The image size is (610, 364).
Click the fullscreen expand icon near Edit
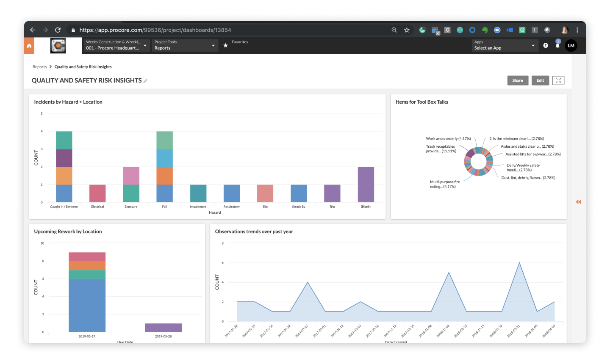pos(558,80)
